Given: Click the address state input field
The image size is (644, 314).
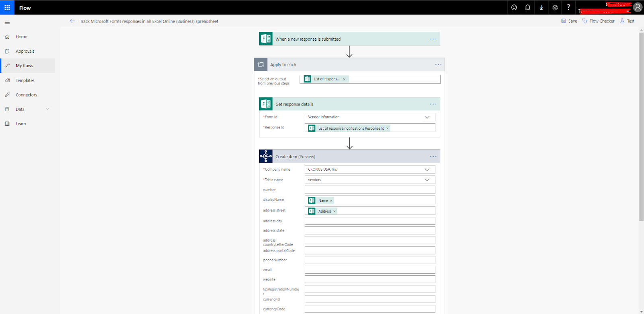Looking at the screenshot, I should coord(370,230).
